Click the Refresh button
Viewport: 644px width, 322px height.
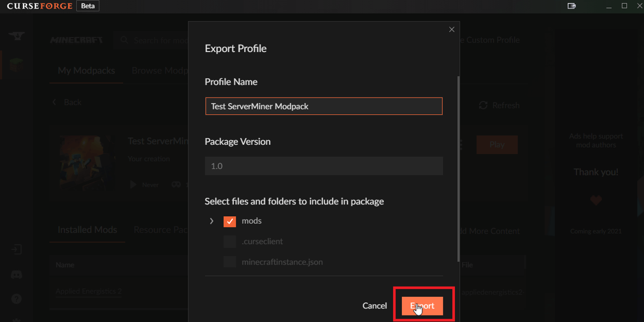[499, 106]
